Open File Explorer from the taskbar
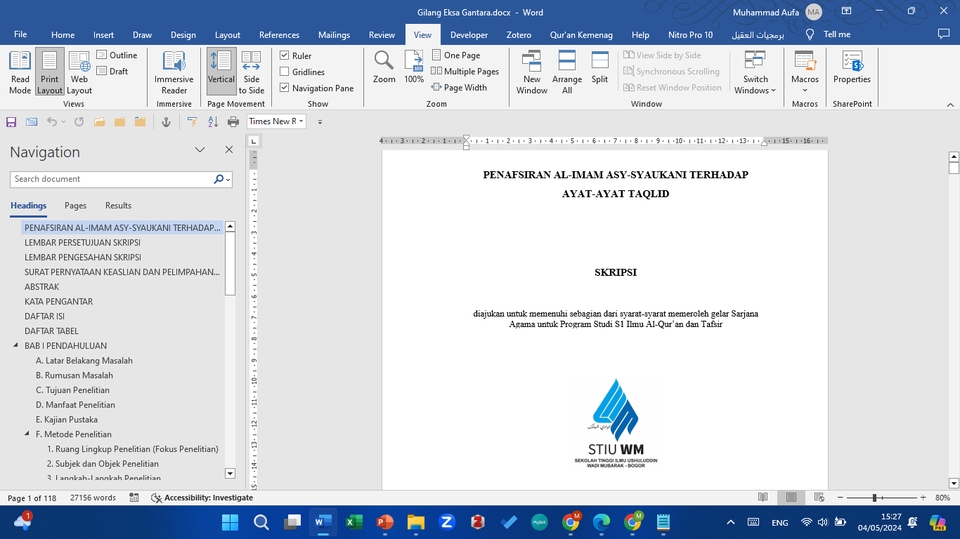The image size is (960, 539). (x=416, y=522)
